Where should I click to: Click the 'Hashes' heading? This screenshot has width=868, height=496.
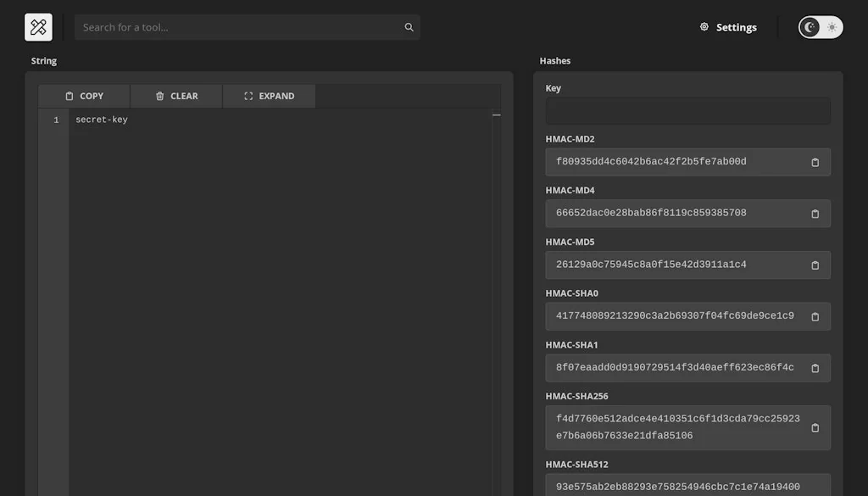[x=554, y=61]
